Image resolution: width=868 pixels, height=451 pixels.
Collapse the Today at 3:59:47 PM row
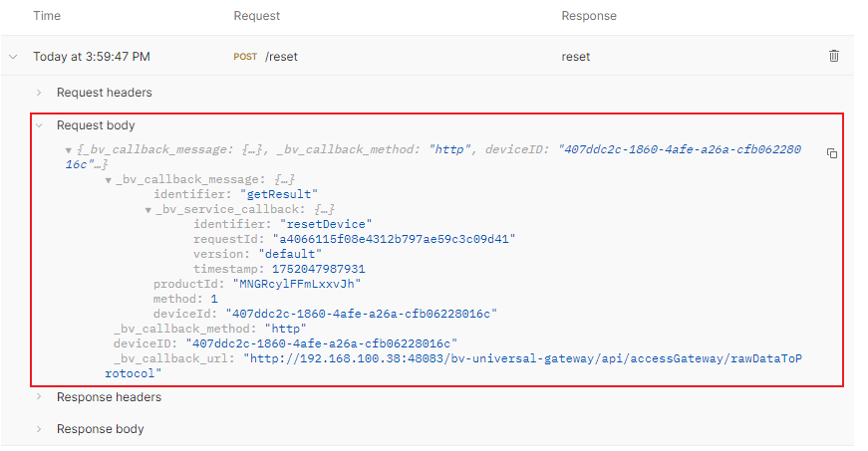tap(13, 57)
